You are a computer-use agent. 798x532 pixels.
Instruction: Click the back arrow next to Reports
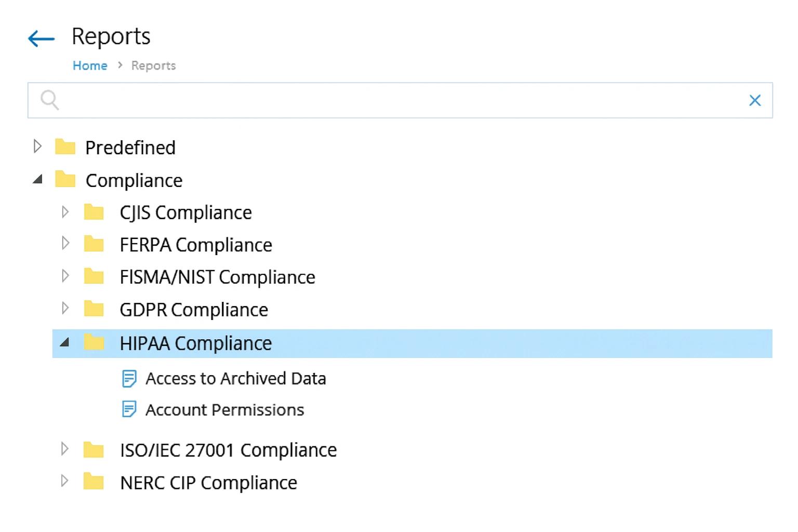tap(41, 38)
